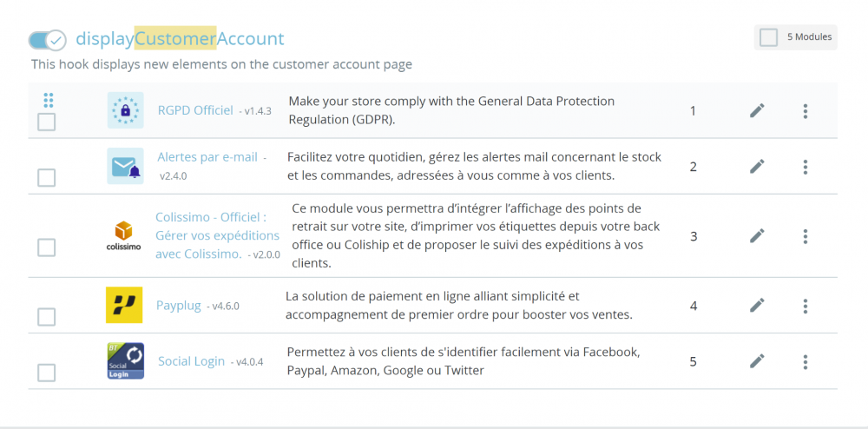Open the three-dot menu for Colissimo
Viewport: 868px width, 429px height.
pos(806,235)
